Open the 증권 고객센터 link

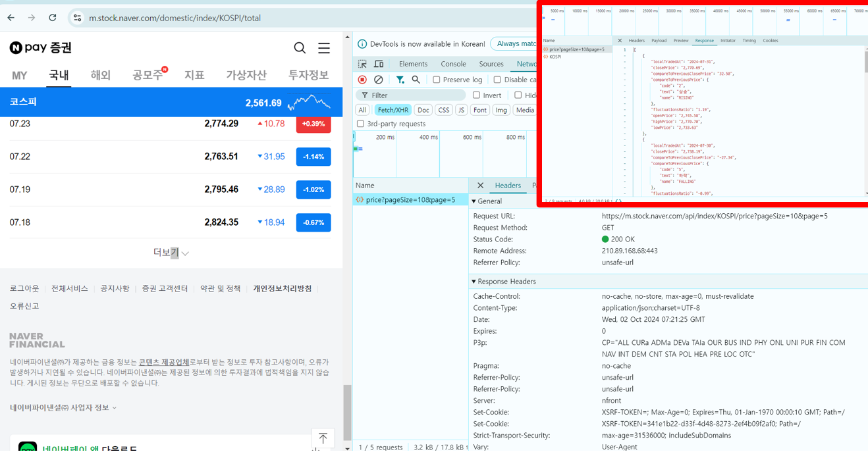tap(165, 289)
